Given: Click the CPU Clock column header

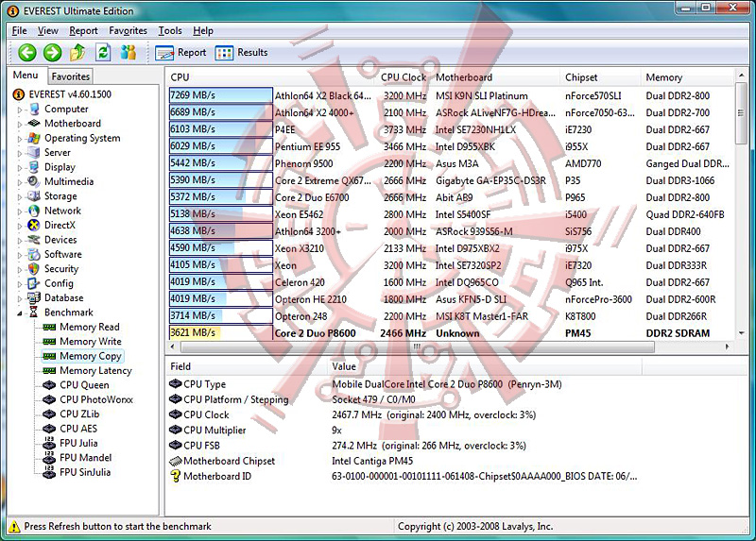Looking at the screenshot, I should click(404, 77).
